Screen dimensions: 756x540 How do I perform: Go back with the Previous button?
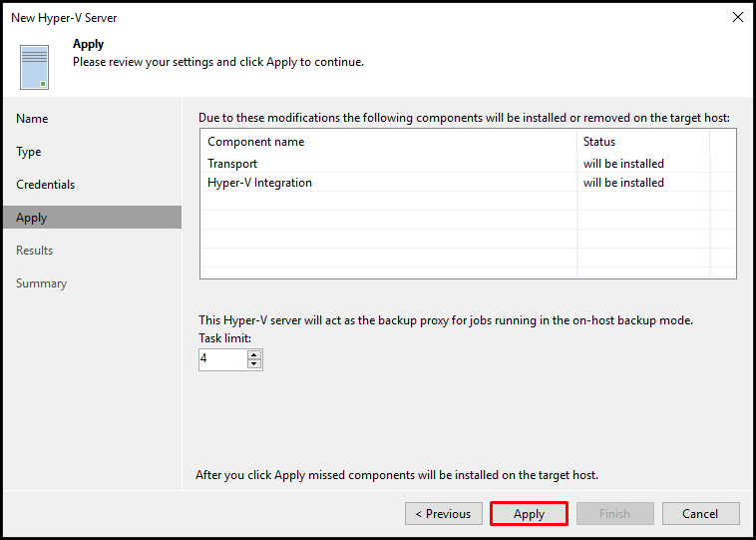[444, 514]
